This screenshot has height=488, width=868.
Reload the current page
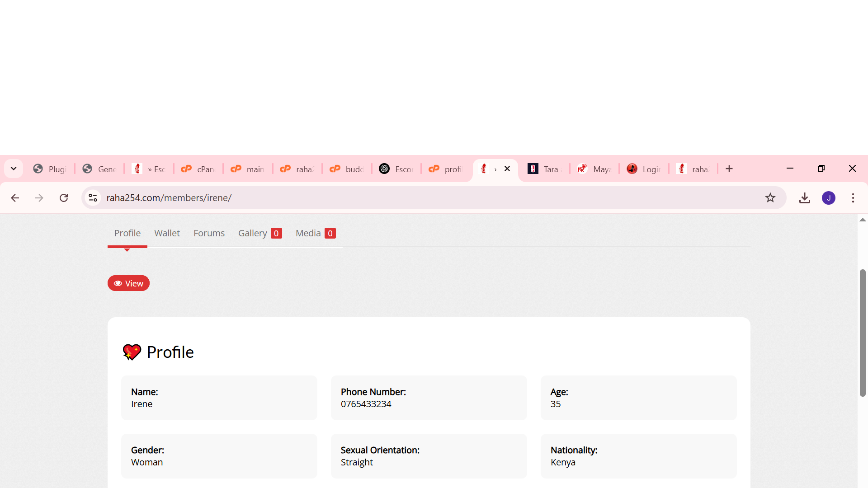click(64, 198)
